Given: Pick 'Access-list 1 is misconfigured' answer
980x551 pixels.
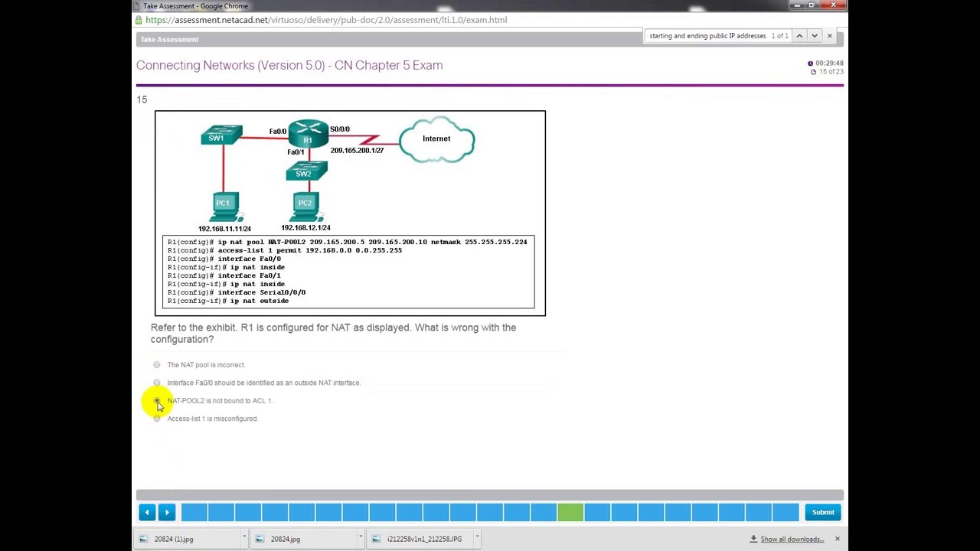Looking at the screenshot, I should coord(157,419).
